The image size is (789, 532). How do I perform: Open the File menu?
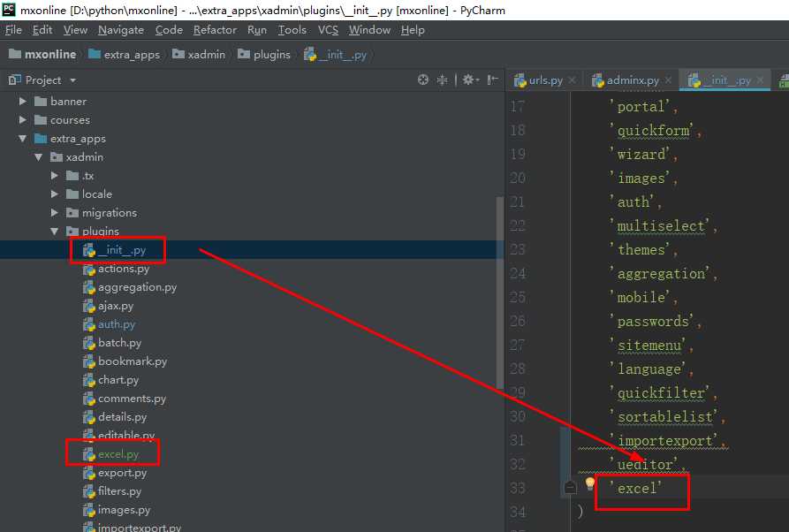coord(13,30)
